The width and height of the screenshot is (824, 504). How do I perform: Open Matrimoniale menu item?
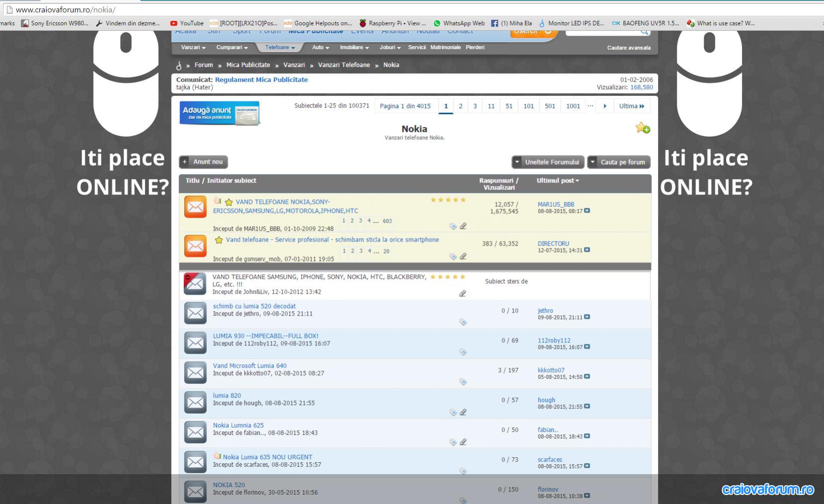445,47
